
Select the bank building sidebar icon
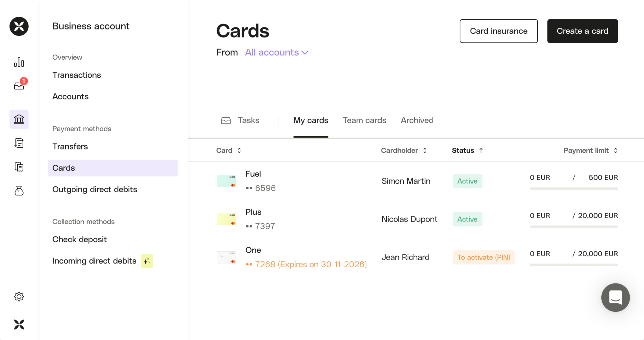[x=19, y=119]
